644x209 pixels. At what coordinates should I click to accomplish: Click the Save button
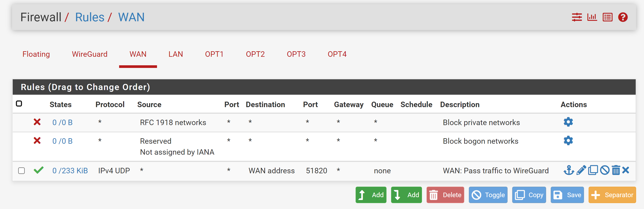[x=567, y=195]
